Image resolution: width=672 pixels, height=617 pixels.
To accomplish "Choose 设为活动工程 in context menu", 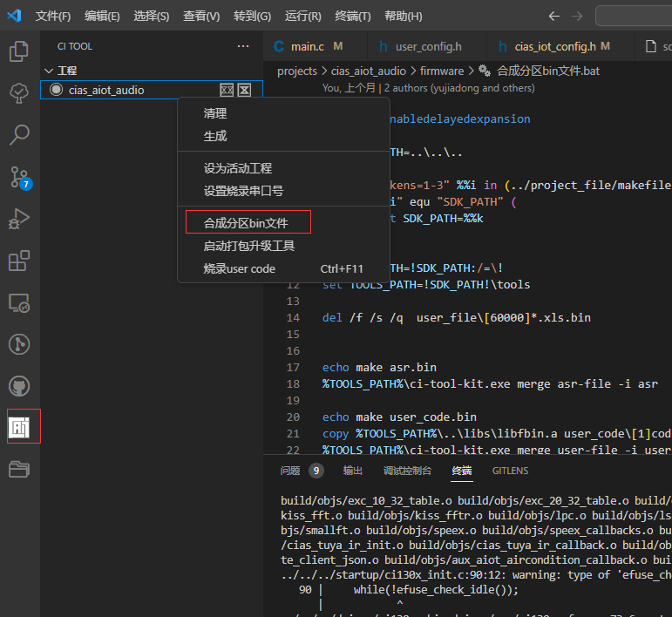I will [283, 168].
